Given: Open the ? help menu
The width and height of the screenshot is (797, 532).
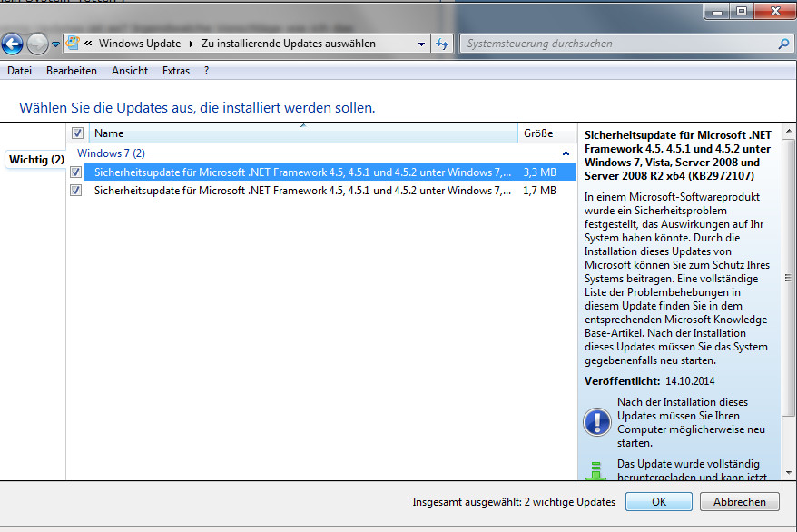Looking at the screenshot, I should [x=206, y=71].
